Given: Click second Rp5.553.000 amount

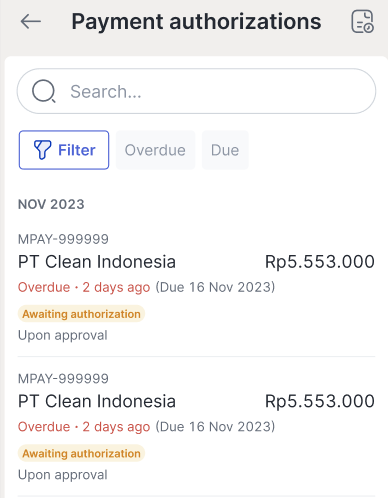Looking at the screenshot, I should pyautogui.click(x=320, y=401).
